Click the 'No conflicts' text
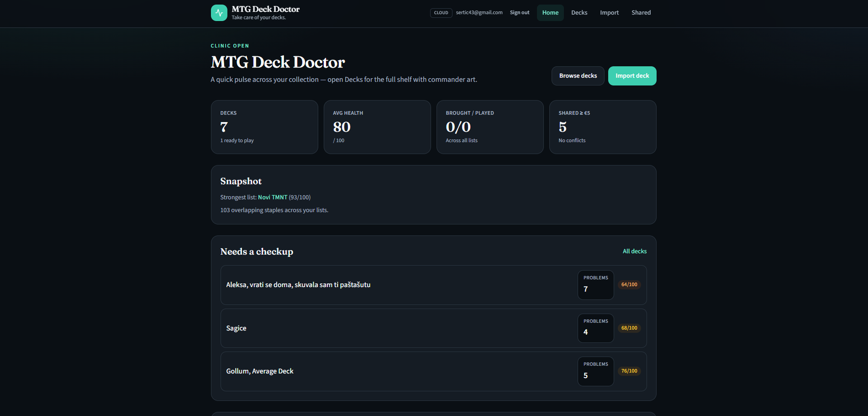The image size is (868, 416). (572, 141)
